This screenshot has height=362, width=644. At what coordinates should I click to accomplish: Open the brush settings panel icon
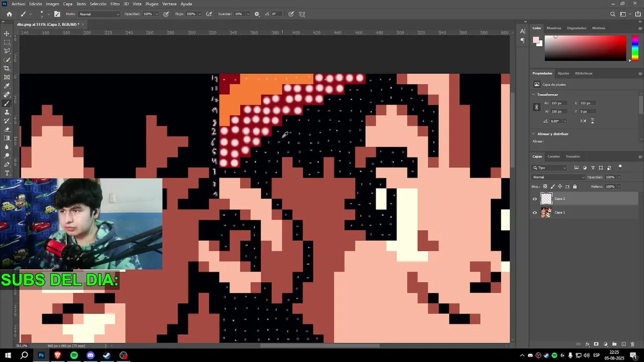[x=57, y=14]
